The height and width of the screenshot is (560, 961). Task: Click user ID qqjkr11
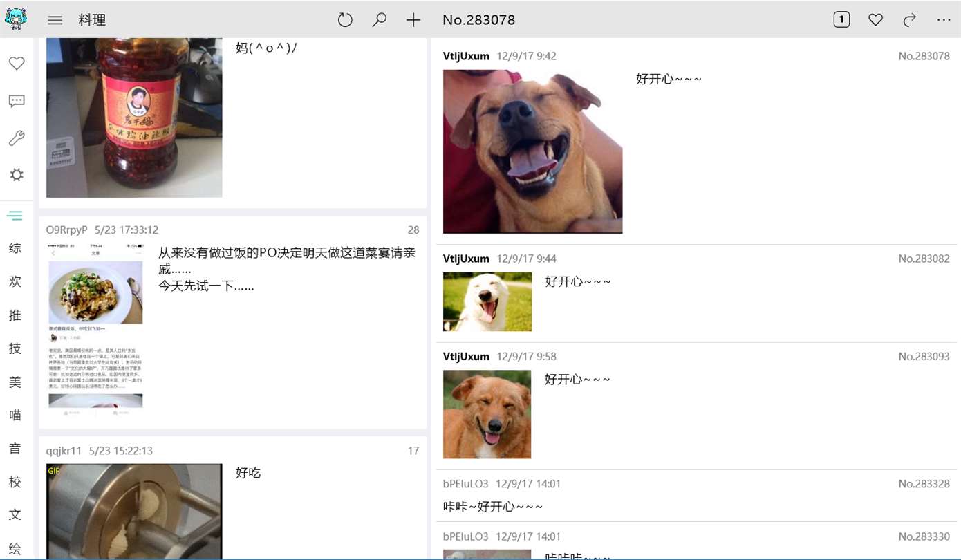pos(64,451)
